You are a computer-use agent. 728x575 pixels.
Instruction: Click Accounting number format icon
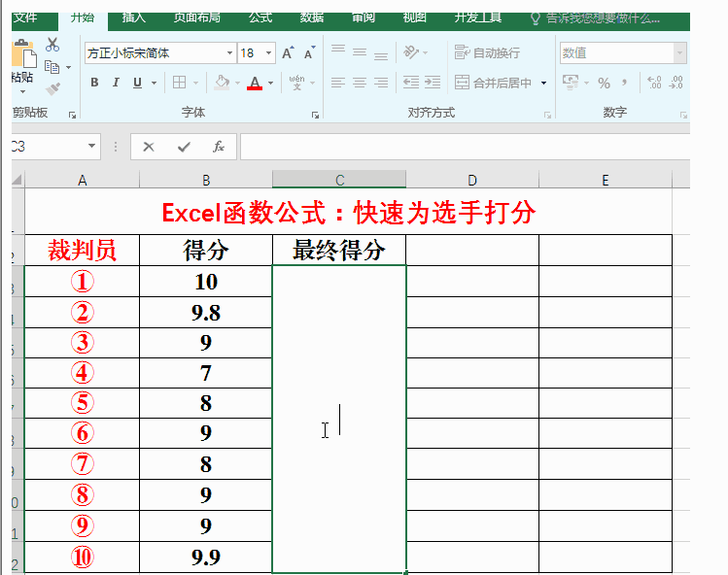[x=571, y=83]
